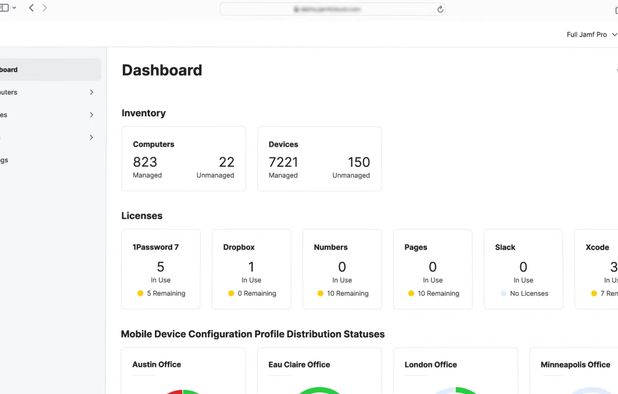618x394 pixels.
Task: Open the Computers inventory card
Action: (x=184, y=159)
